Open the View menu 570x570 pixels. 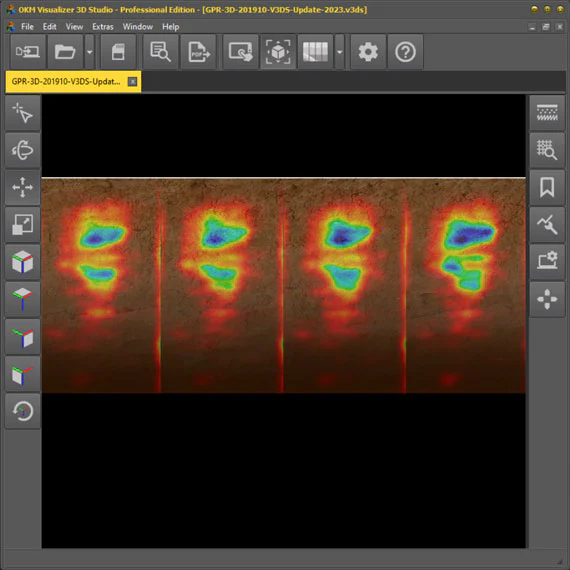pyautogui.click(x=74, y=27)
